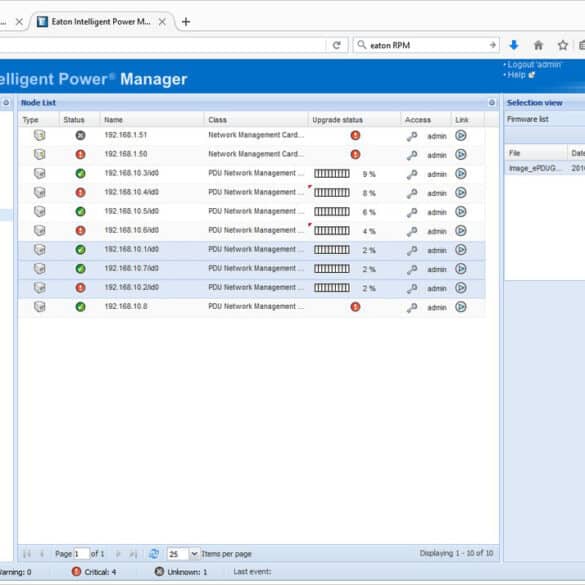Click upgrade error icon for 192.168.1.51
585x585 pixels.
point(355,135)
